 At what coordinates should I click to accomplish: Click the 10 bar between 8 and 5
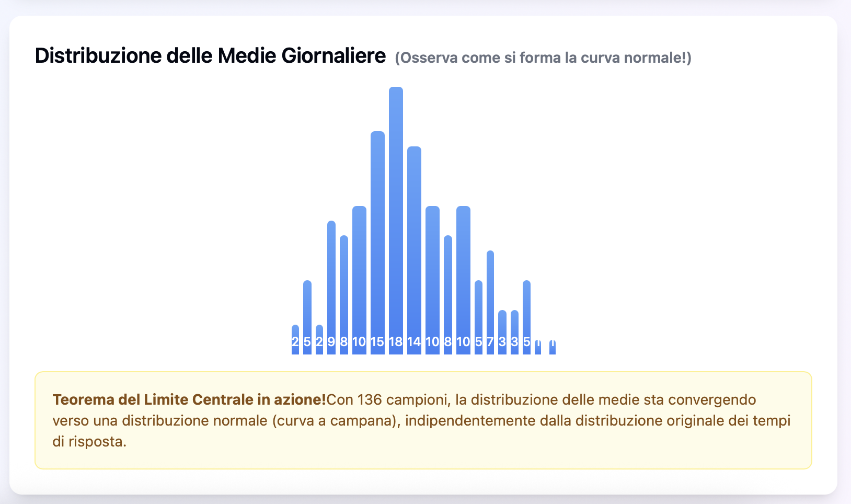(463, 280)
